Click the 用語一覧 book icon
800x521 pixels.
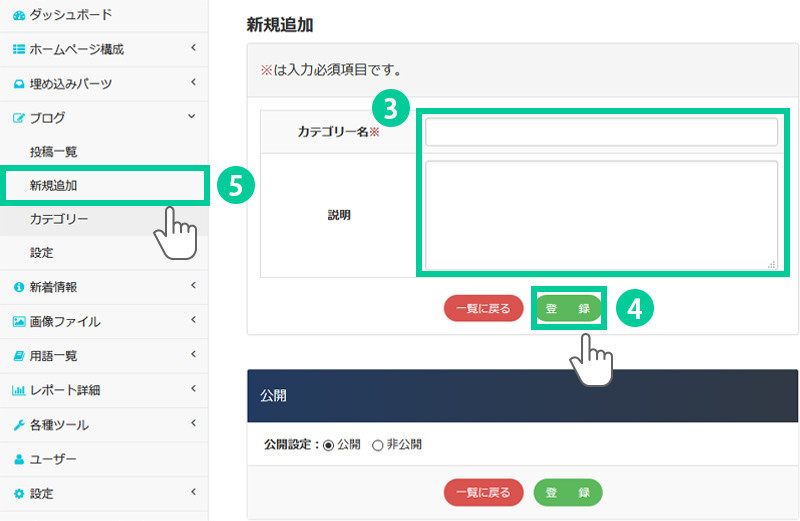pos(19,356)
